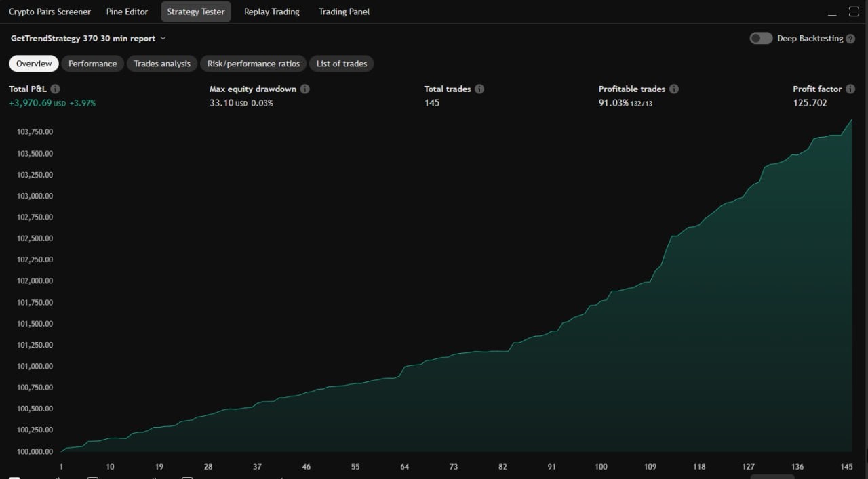This screenshot has height=479, width=868.
Task: Select the Strategy Tester tab
Action: [x=196, y=12]
